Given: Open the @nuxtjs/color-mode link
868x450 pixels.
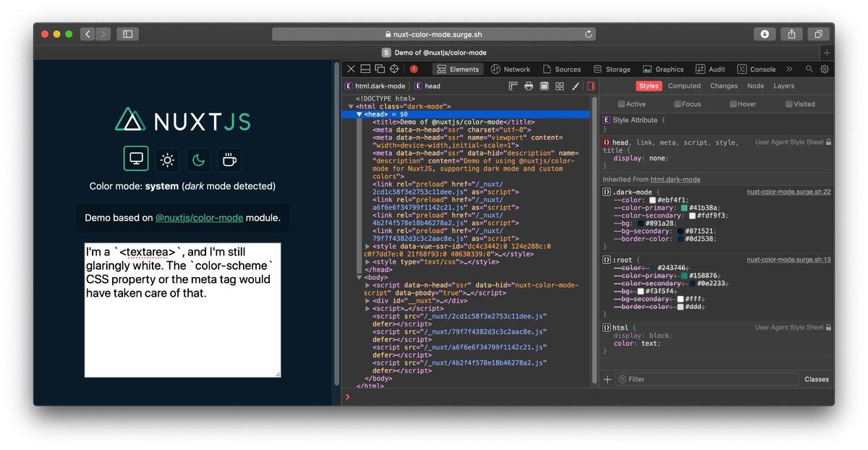Looking at the screenshot, I should [x=199, y=218].
